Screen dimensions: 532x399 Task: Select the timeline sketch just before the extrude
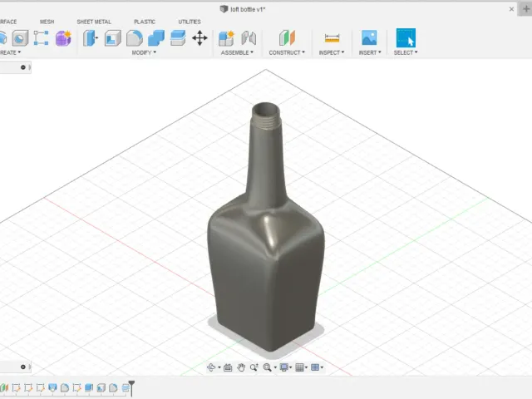point(76,387)
